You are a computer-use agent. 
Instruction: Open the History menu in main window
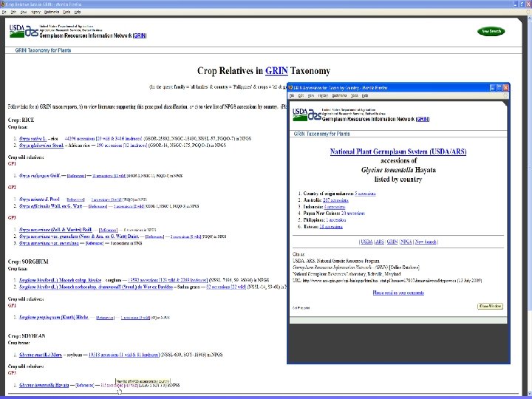(35, 12)
